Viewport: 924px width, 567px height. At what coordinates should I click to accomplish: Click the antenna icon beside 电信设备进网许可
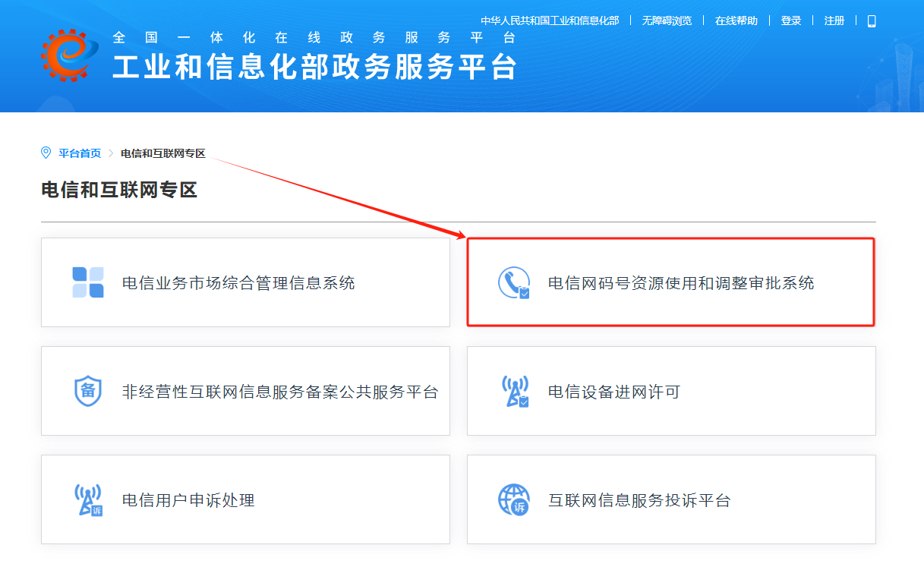(x=514, y=391)
